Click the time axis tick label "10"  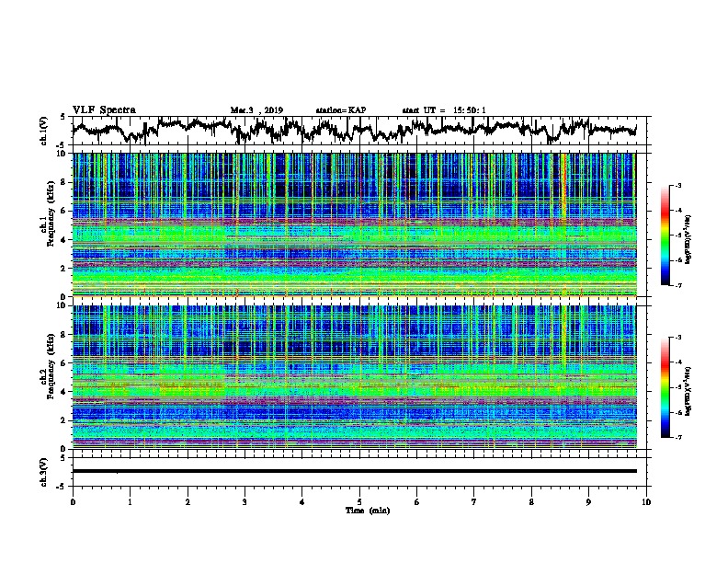pos(646,502)
